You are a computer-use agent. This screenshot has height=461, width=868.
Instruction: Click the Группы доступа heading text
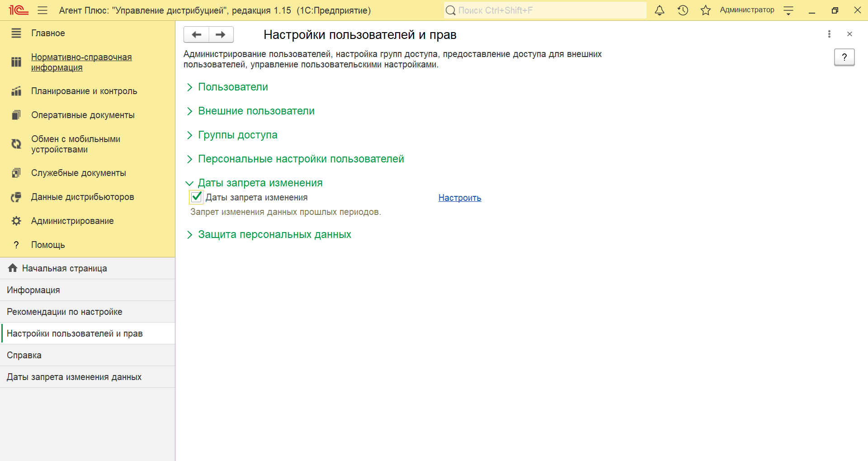pos(237,135)
